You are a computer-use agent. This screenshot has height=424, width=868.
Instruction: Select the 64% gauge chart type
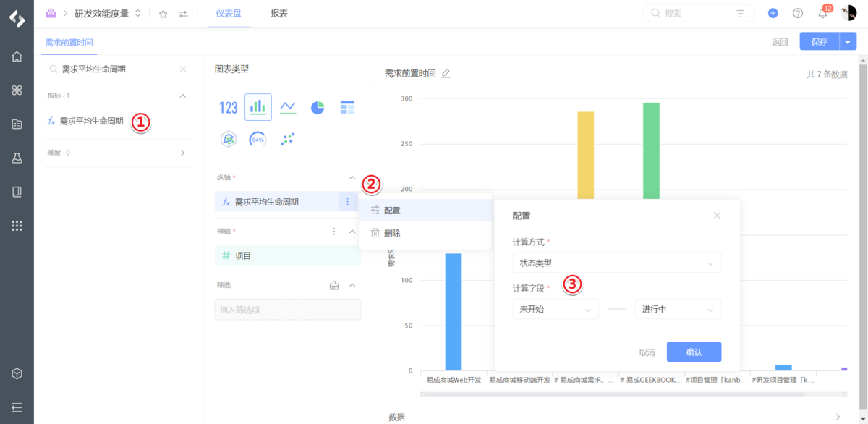click(x=258, y=139)
